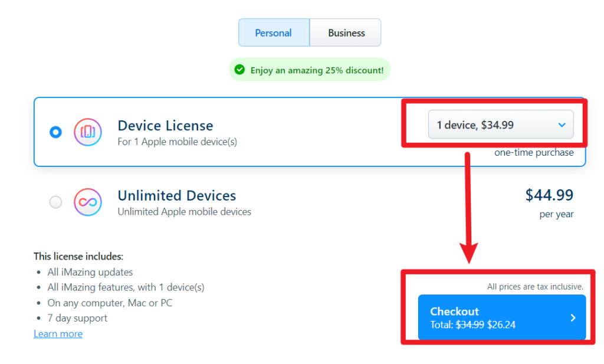Click the Device License phone icon

[88, 132]
